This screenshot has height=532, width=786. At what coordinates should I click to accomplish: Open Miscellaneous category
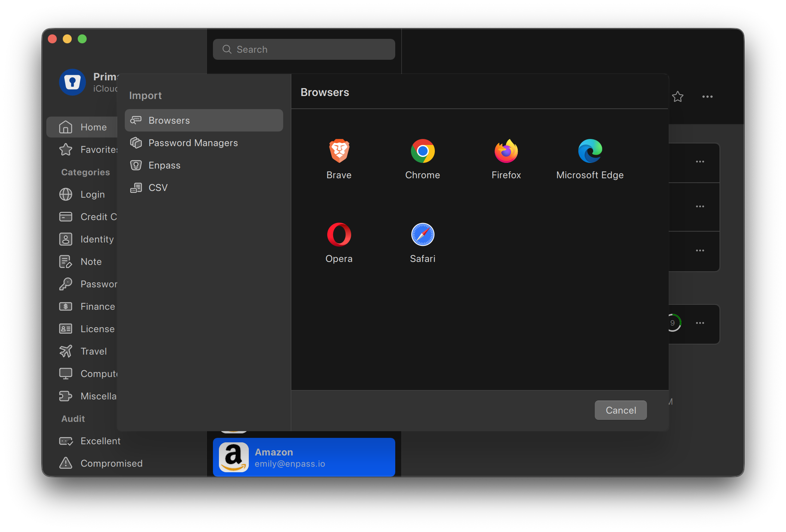[x=82, y=396]
